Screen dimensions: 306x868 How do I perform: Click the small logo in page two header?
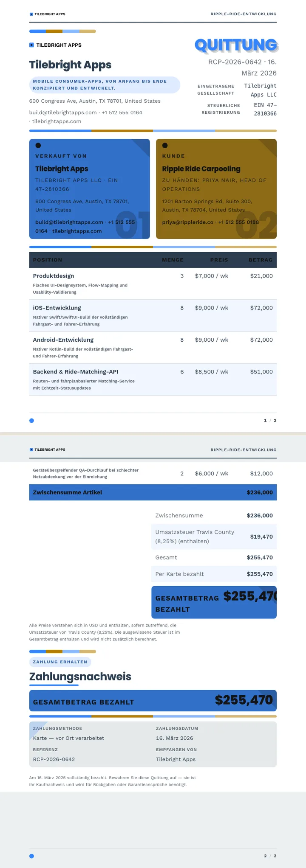31,449
